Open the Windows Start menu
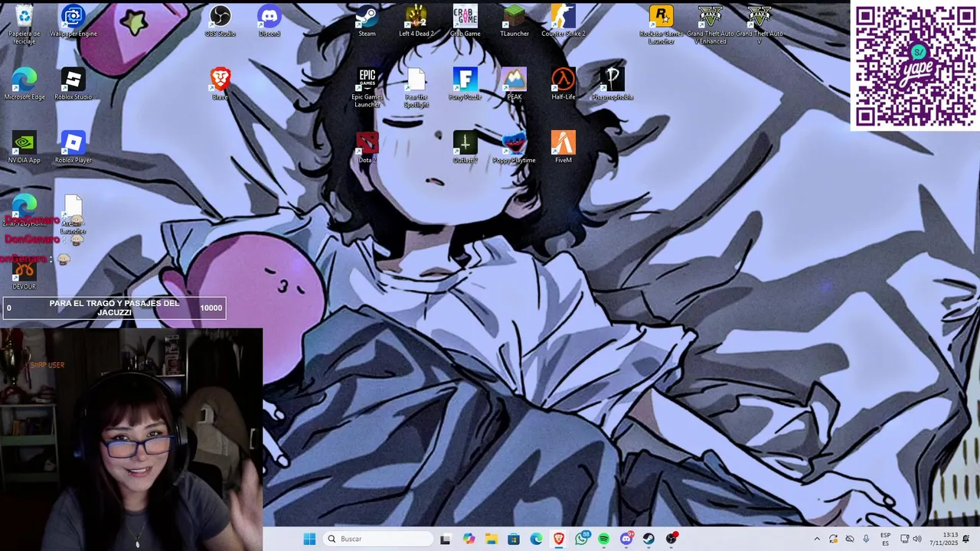Viewport: 980px width, 551px height. tap(309, 539)
